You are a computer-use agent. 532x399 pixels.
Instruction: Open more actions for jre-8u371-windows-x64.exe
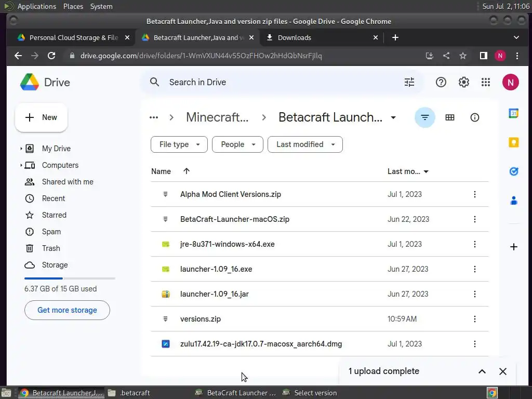(x=474, y=244)
